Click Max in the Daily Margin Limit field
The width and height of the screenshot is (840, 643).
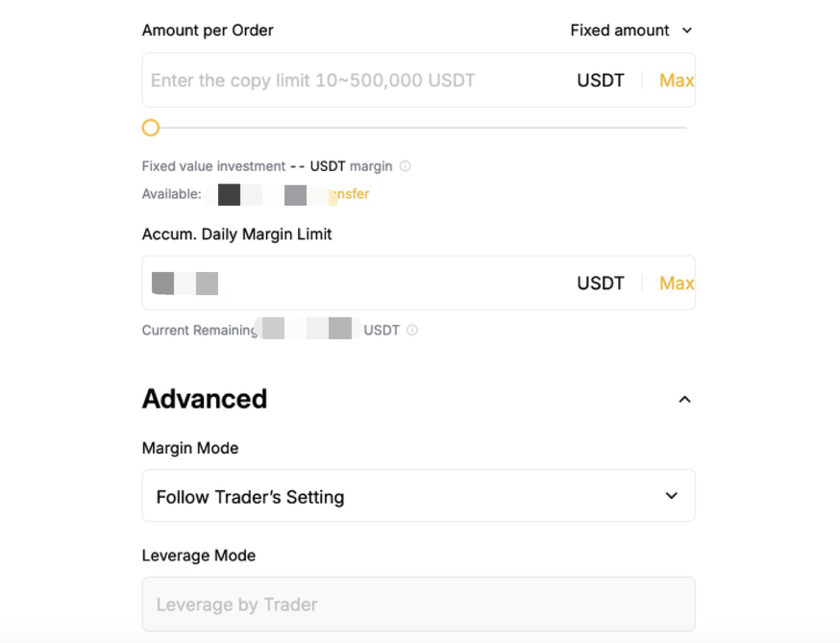point(676,284)
